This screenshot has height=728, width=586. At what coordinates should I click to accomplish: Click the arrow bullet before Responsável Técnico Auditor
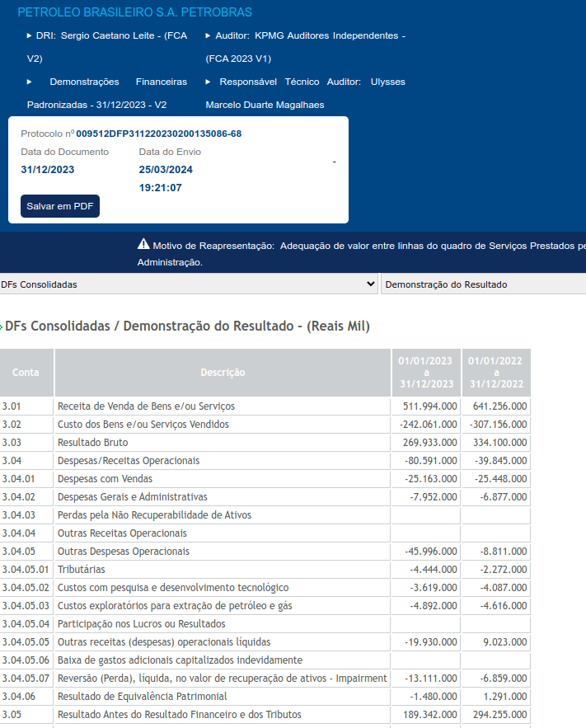coord(208,82)
